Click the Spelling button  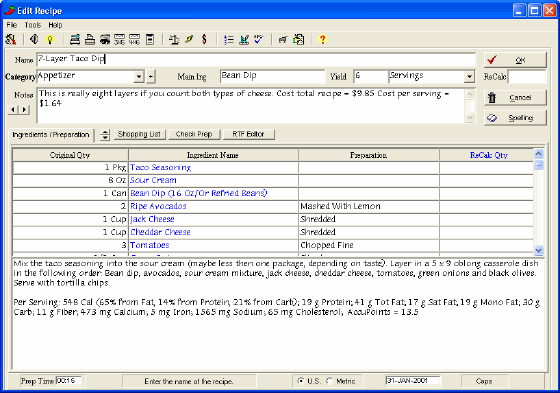pos(515,118)
